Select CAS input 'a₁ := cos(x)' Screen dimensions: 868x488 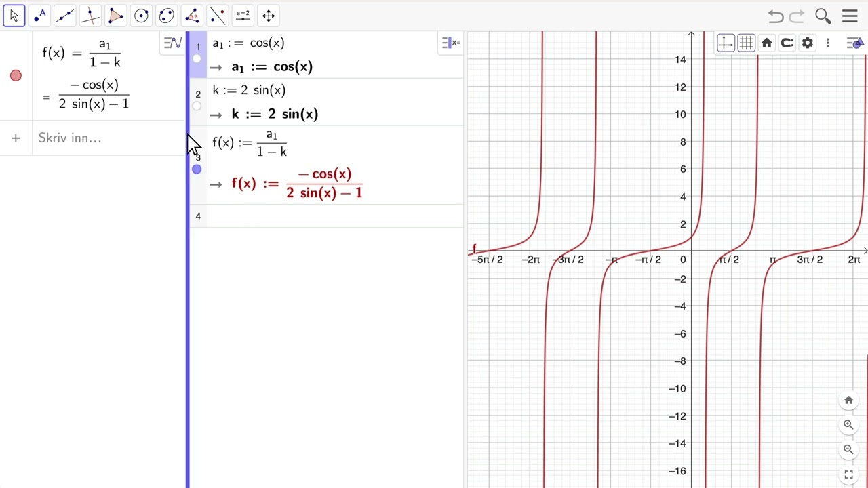click(248, 43)
